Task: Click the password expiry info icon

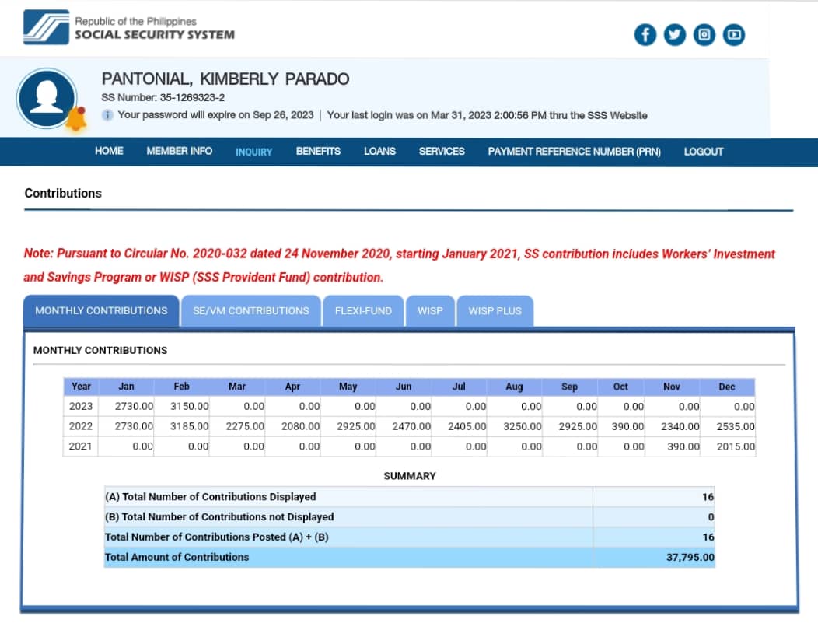Action: pos(108,115)
